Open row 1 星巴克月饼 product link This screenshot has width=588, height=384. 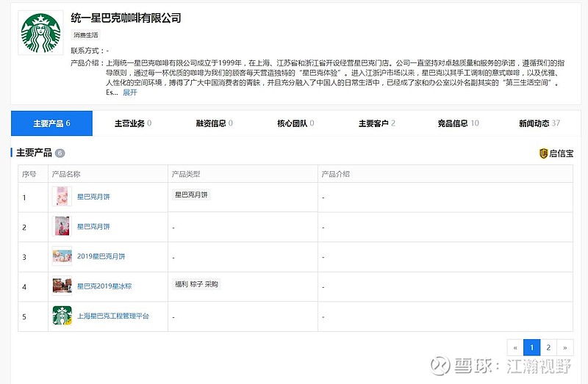pyautogui.click(x=93, y=197)
